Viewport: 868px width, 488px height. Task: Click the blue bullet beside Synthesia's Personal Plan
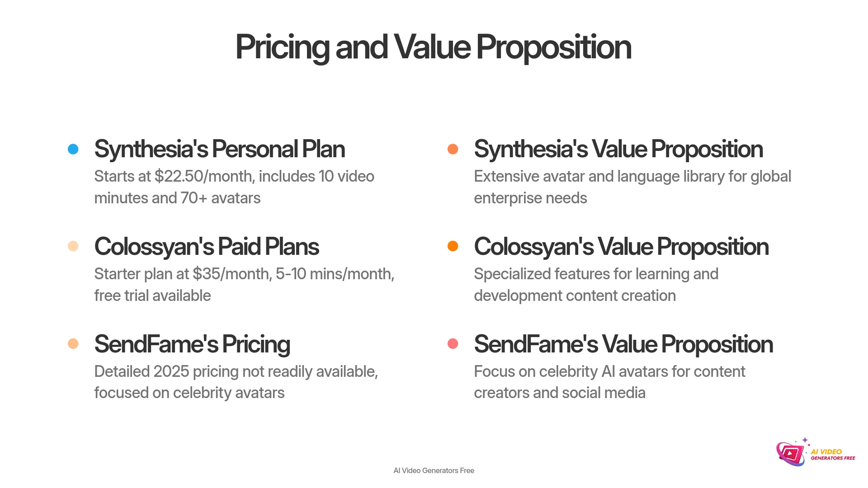tap(73, 149)
